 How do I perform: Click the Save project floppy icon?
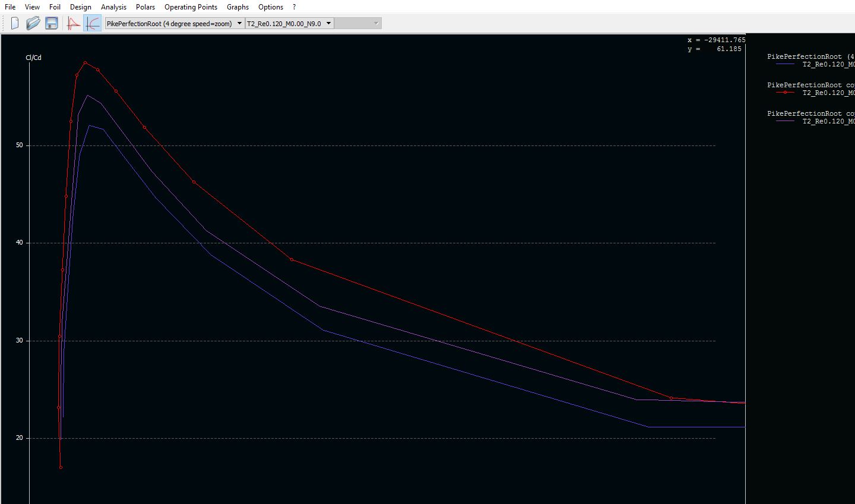point(52,23)
